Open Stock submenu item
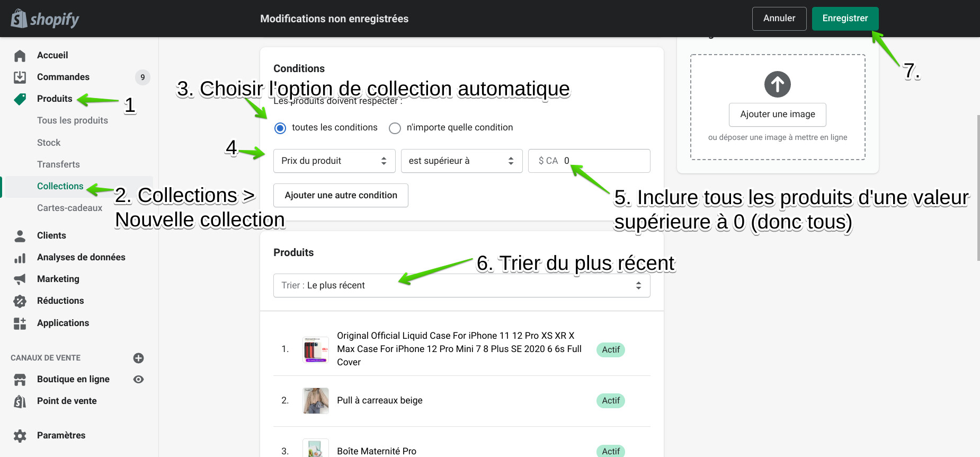This screenshot has width=980, height=457. tap(49, 143)
